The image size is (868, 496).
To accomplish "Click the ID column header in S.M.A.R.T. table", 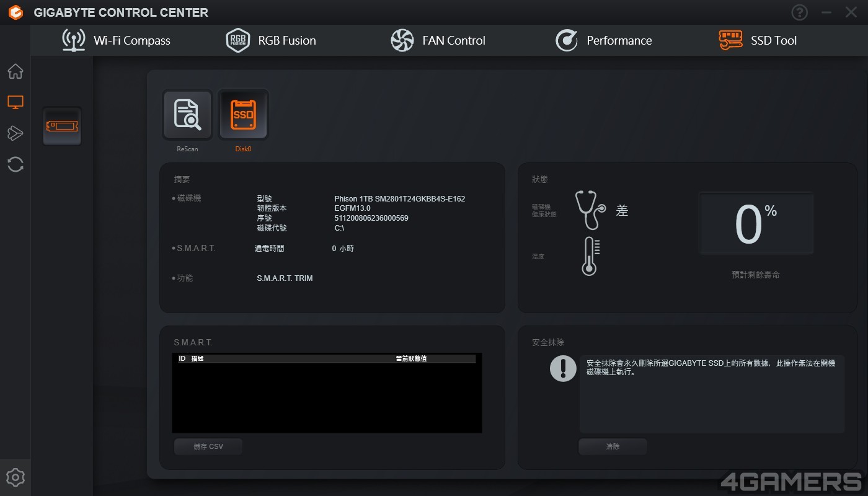I will pyautogui.click(x=182, y=358).
